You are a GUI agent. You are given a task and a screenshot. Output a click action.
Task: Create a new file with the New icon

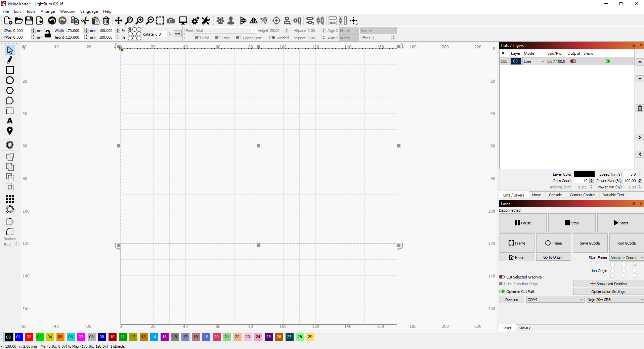pos(8,21)
